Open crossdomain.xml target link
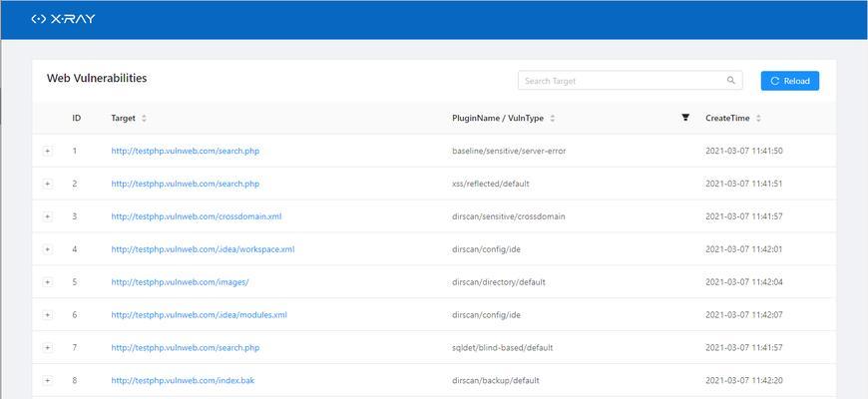Viewport: 868px width, 399px height. [x=196, y=216]
